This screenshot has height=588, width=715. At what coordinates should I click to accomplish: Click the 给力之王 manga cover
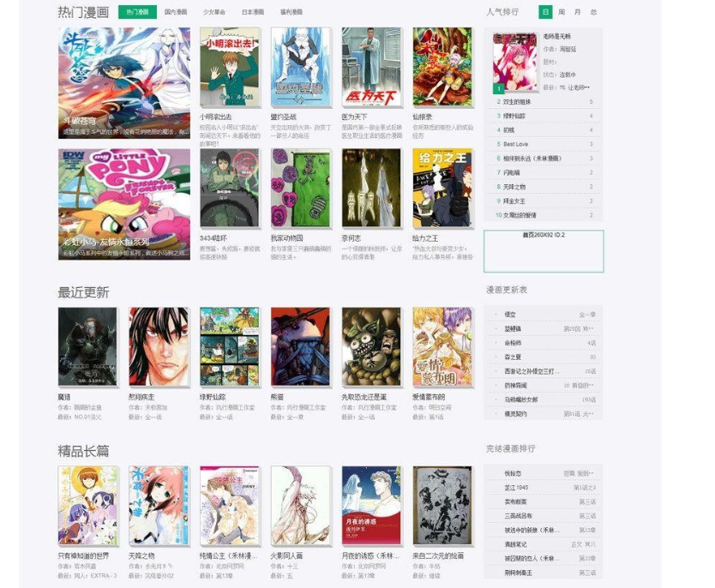pyautogui.click(x=442, y=189)
